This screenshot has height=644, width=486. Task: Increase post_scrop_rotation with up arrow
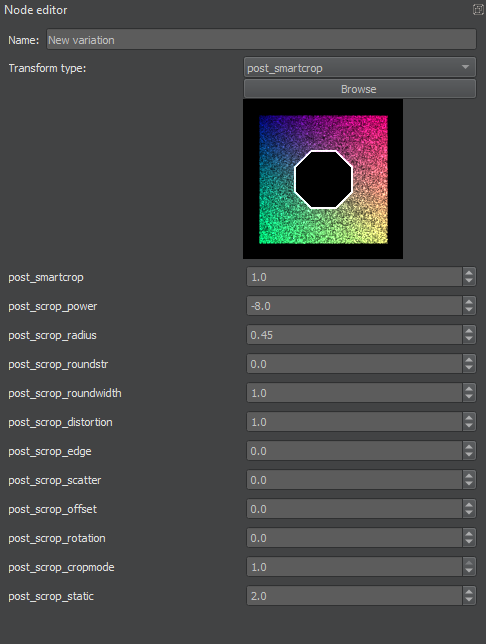tap(469, 534)
